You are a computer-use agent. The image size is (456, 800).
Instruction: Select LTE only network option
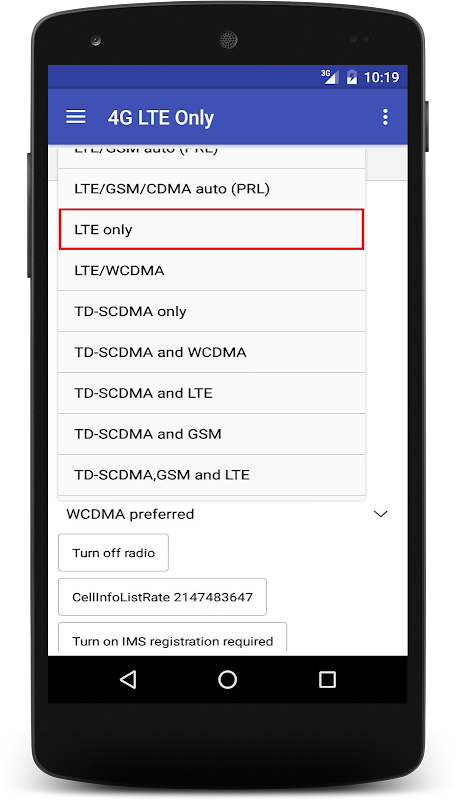(x=211, y=230)
